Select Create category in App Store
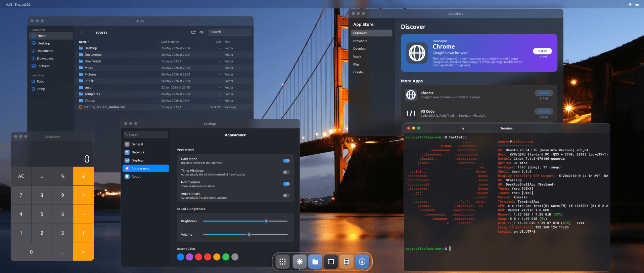The width and height of the screenshot is (644, 273). click(x=371, y=72)
